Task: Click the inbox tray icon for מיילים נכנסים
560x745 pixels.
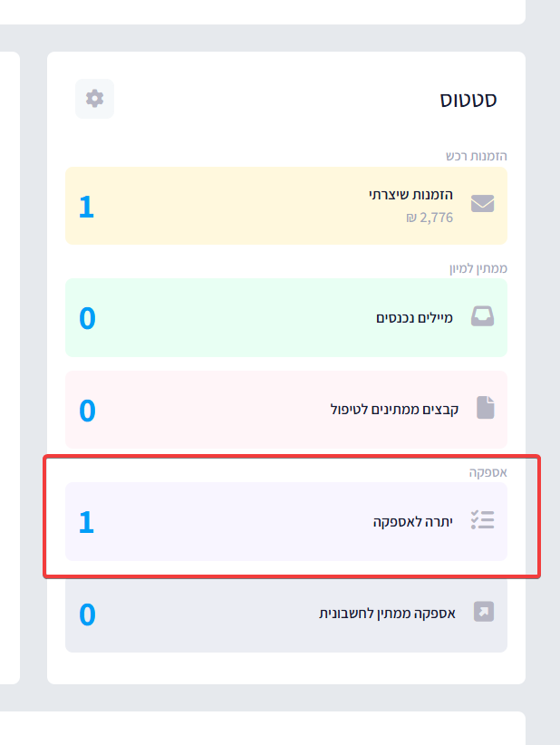Action: [483, 317]
